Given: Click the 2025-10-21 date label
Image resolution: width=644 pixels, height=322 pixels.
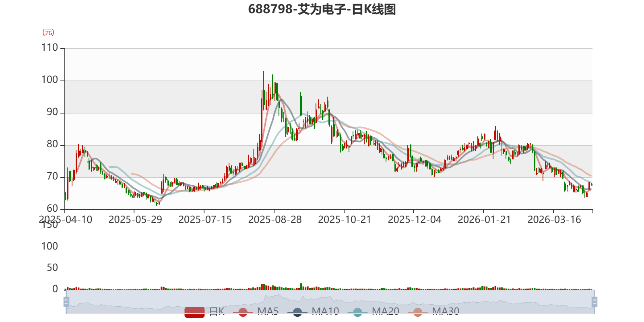Looking at the screenshot, I should click(345, 220).
